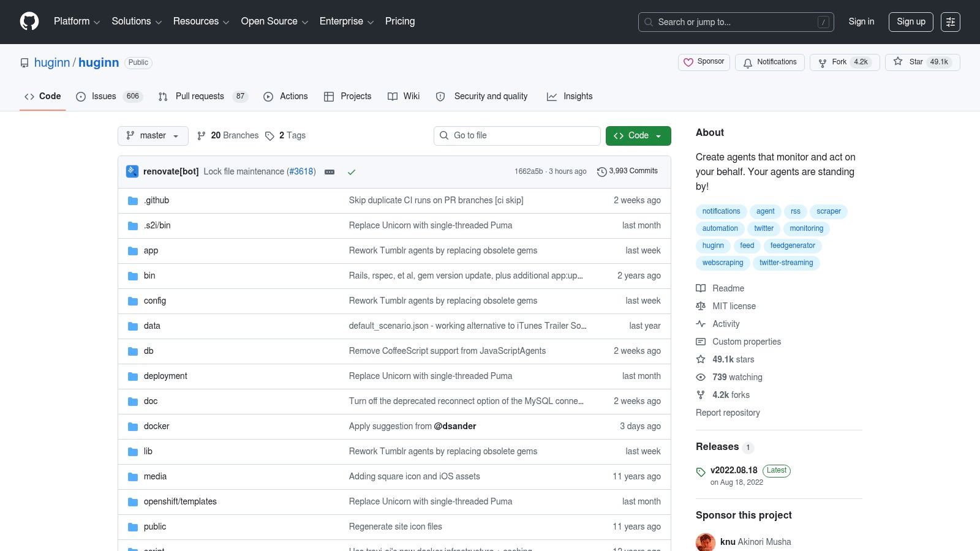
Task: Expand the green Code dropdown button
Action: point(638,136)
